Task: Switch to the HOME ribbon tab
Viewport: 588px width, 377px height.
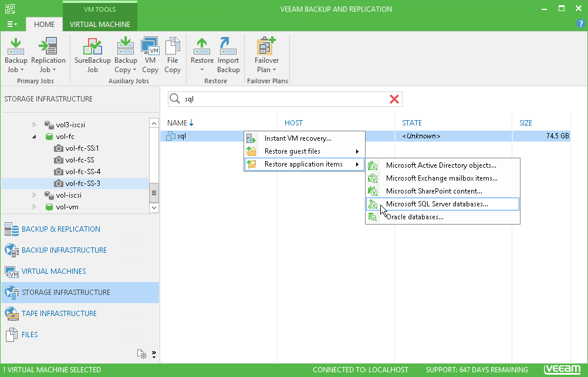Action: [44, 25]
